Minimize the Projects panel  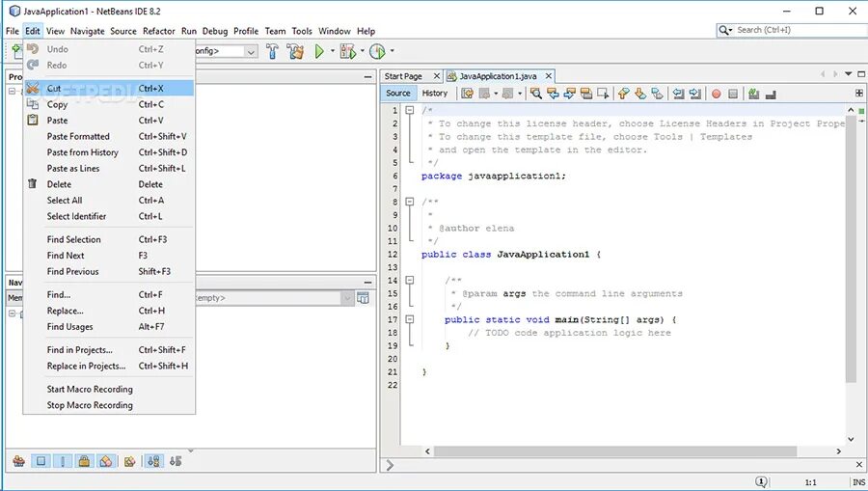coord(368,77)
